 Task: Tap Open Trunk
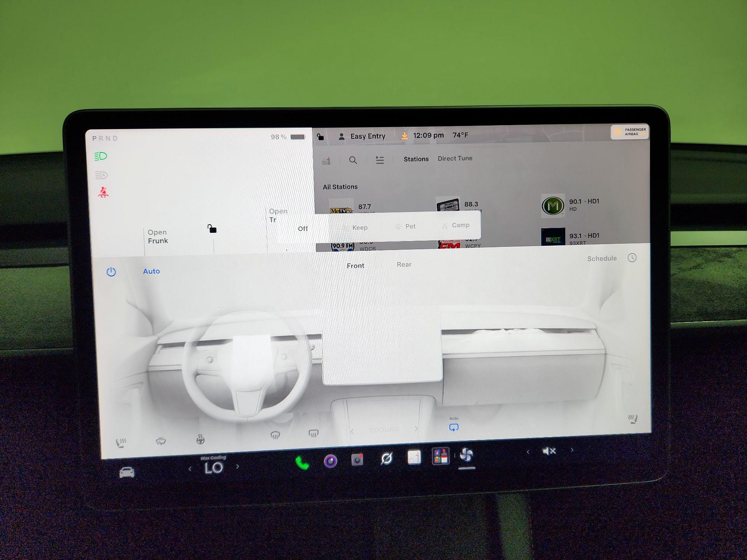(x=278, y=215)
